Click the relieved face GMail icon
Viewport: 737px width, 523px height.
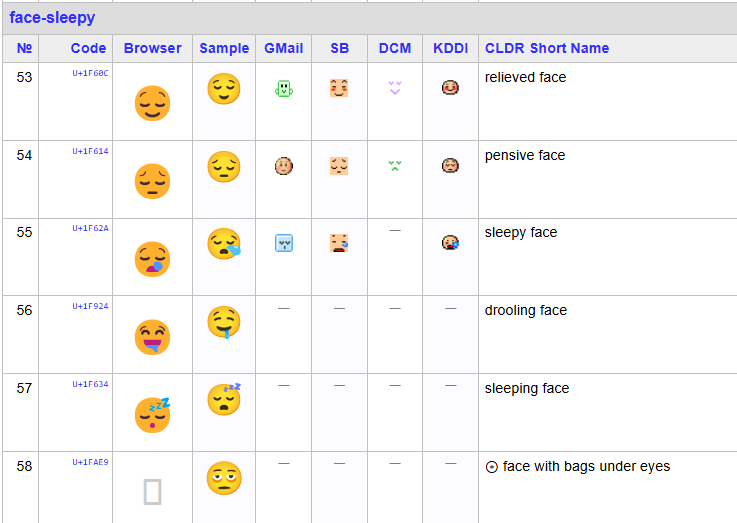coord(284,89)
